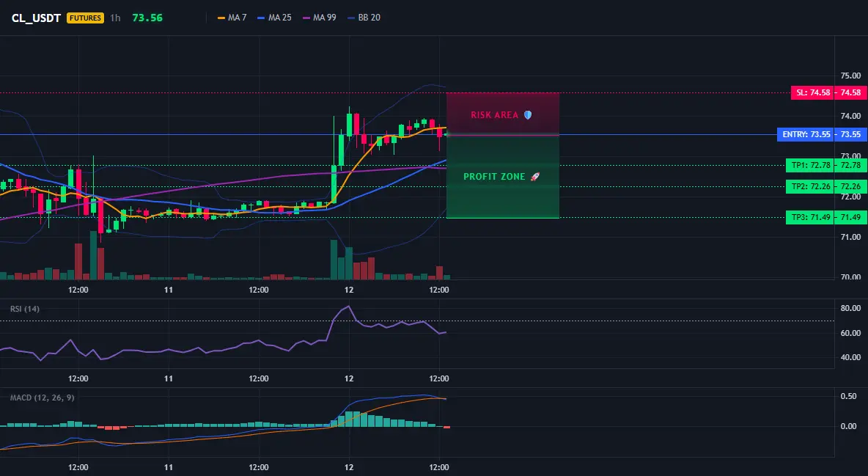Viewport: 868px width, 476px height.
Task: Click the 80.00 RSI axis value
Action: pos(851,308)
